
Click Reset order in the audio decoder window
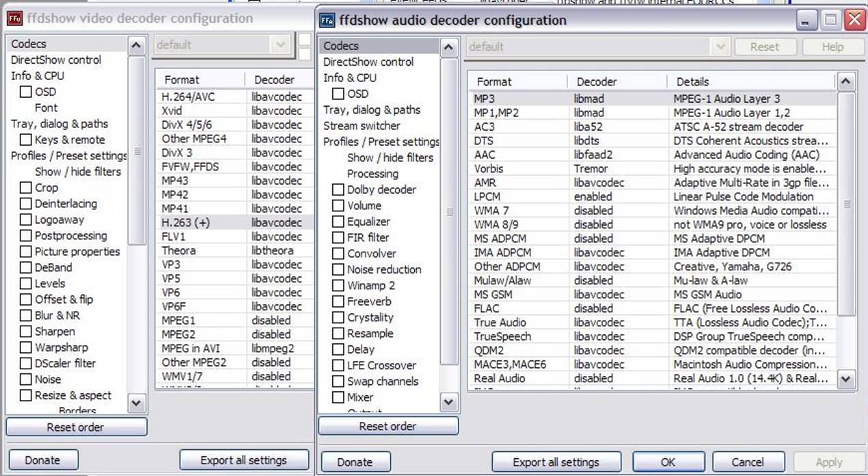point(388,427)
